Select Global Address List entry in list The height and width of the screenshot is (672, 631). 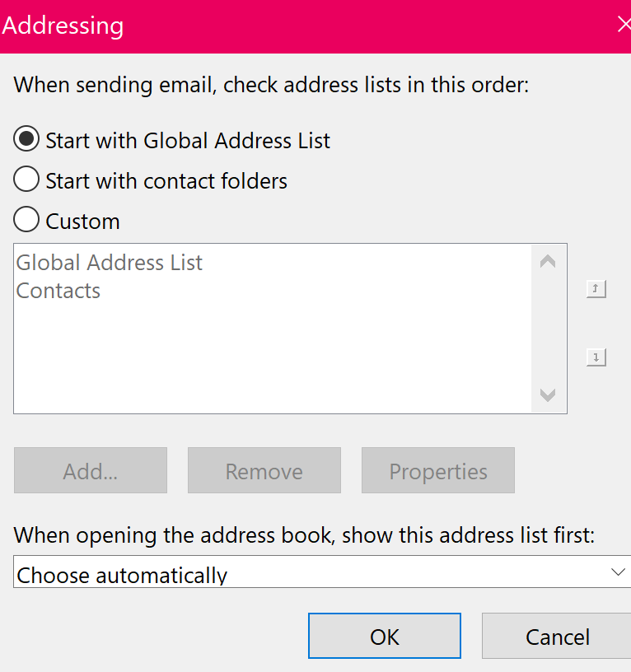(x=110, y=262)
